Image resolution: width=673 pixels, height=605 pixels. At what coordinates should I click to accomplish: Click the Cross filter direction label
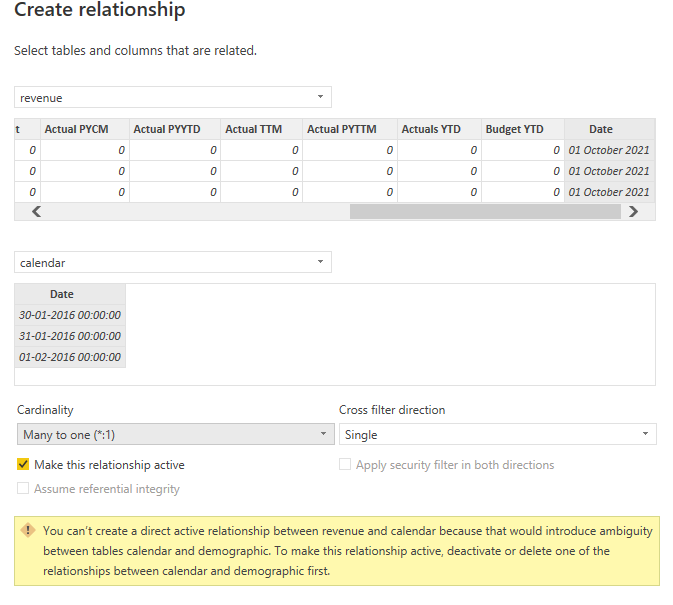(x=392, y=410)
